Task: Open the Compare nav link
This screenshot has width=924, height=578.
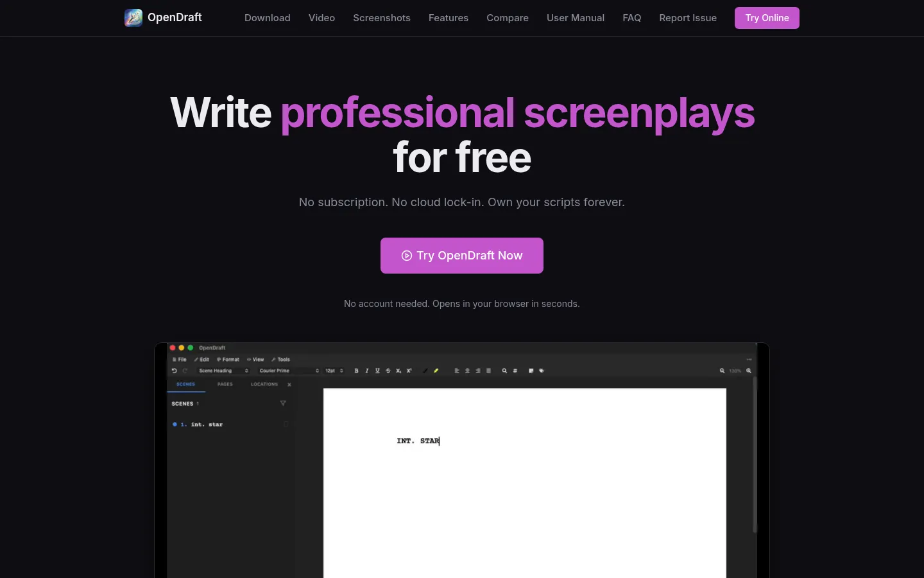Action: pos(508,18)
